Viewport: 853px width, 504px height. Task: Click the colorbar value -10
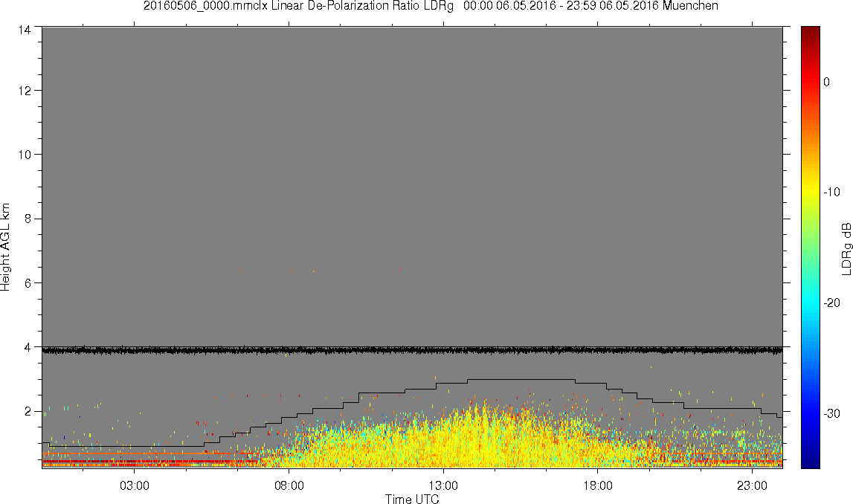(831, 193)
